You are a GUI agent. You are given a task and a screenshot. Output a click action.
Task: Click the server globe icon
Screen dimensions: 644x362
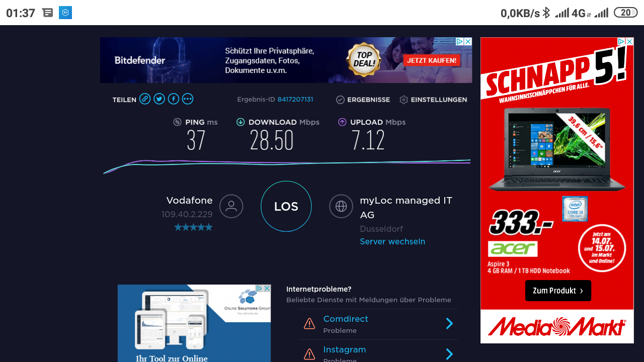point(341,206)
